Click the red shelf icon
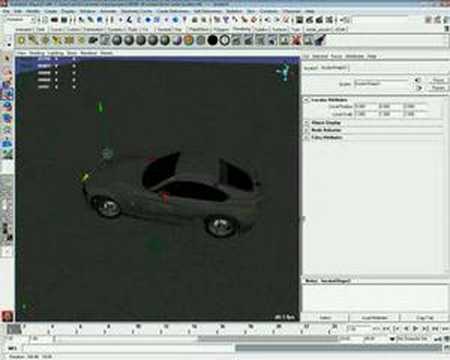This screenshot has width=450, height=360. pyautogui.click(x=296, y=40)
